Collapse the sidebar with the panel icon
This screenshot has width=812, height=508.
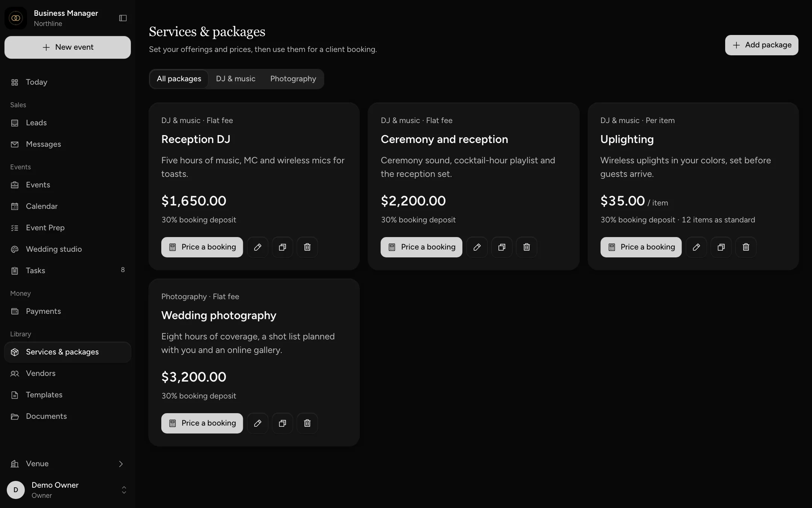point(123,18)
